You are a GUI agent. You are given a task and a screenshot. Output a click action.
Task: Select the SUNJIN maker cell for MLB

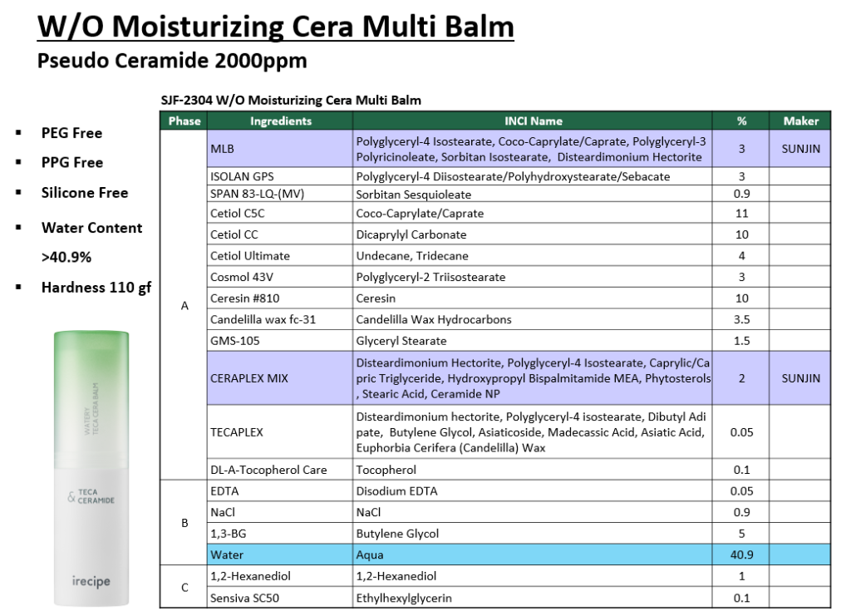click(x=800, y=149)
